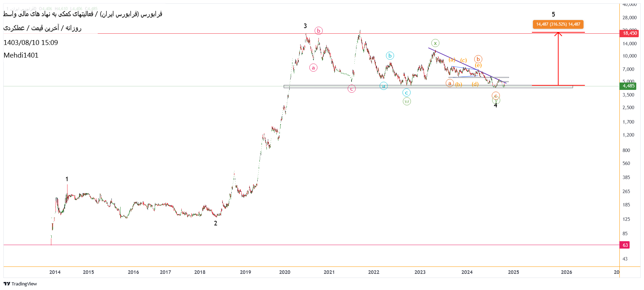
Task: Click the 10,000 price axis label
Action: 630,56
